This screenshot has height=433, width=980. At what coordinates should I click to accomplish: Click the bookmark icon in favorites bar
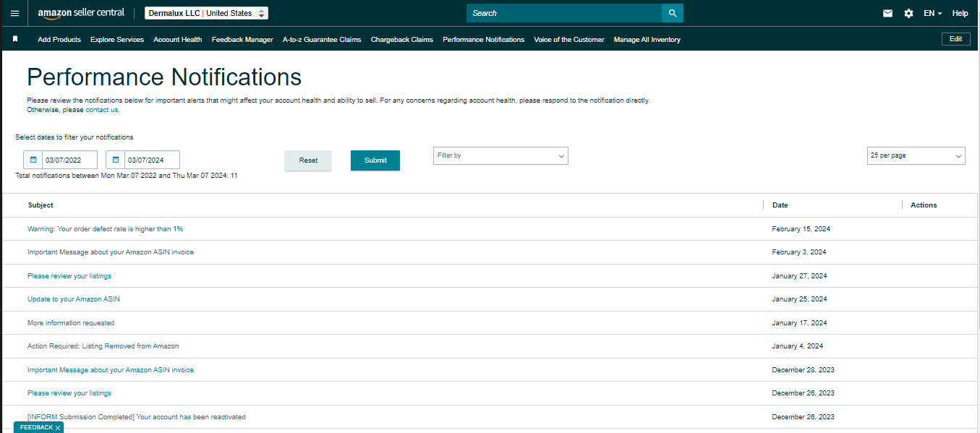pyautogui.click(x=15, y=39)
